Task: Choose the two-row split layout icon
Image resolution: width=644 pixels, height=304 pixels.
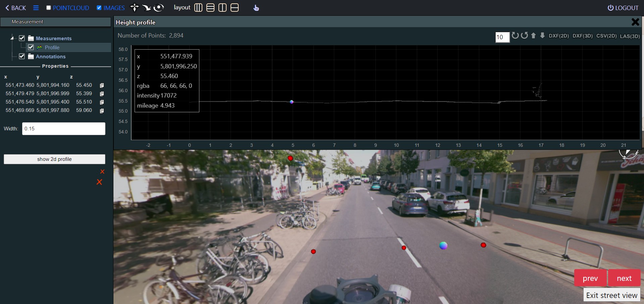Action: [235, 7]
